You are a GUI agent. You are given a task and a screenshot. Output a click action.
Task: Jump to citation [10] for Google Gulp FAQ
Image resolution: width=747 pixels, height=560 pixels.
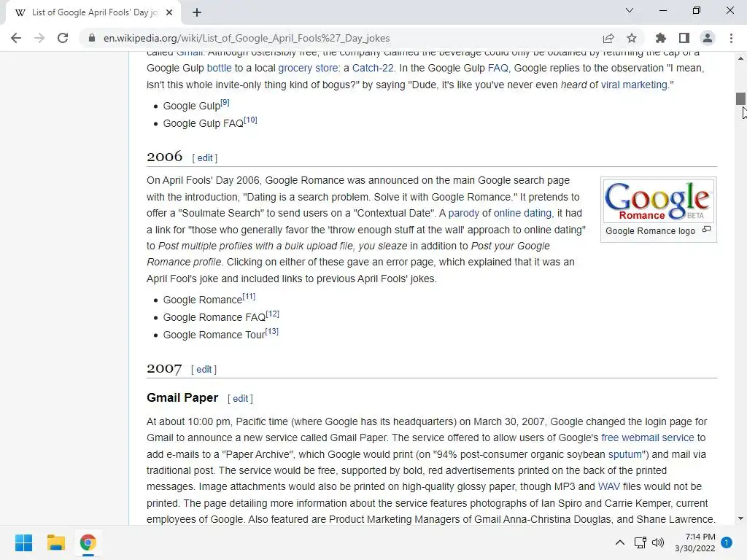[x=251, y=120]
